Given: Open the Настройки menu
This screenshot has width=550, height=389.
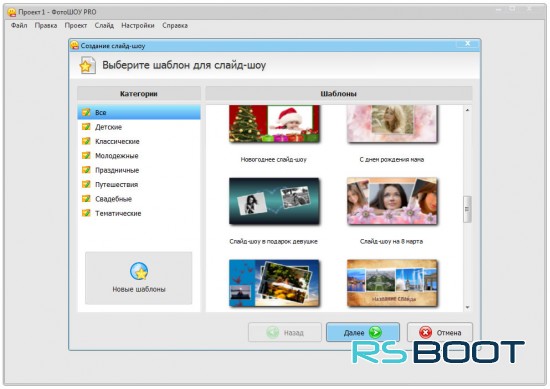Looking at the screenshot, I should click(138, 26).
